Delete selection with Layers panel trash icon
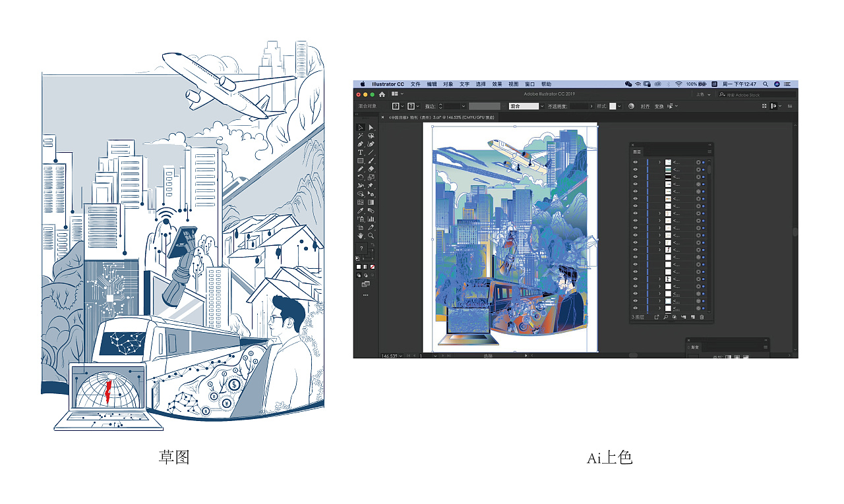Image resolution: width=844 pixels, height=504 pixels. pos(702,317)
